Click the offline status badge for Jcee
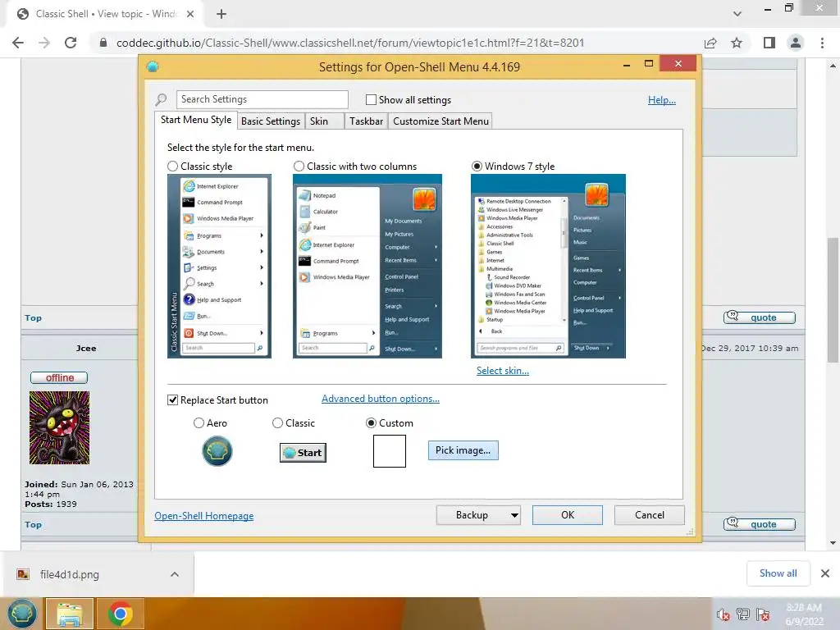This screenshot has height=630, width=840. tap(59, 377)
